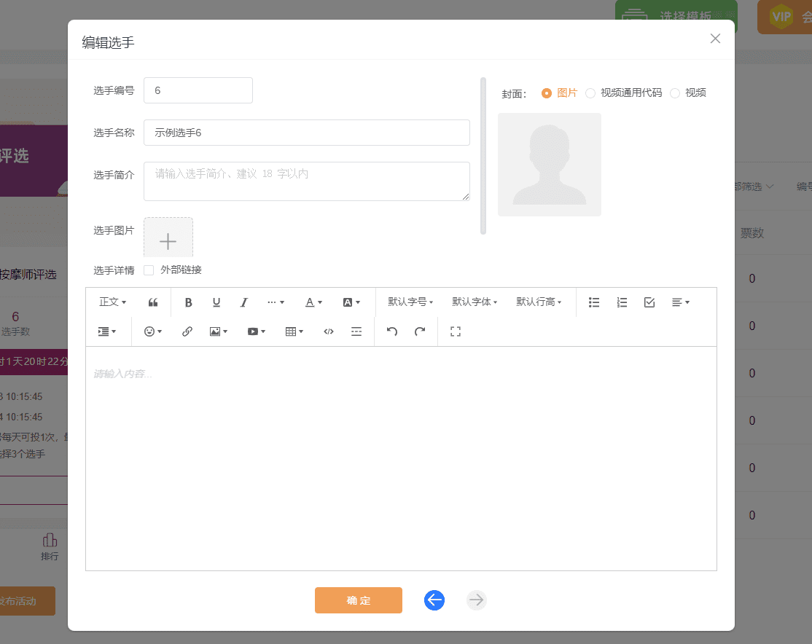Image resolution: width=812 pixels, height=644 pixels.
Task: Toggle fullscreen editing mode
Action: tap(455, 331)
